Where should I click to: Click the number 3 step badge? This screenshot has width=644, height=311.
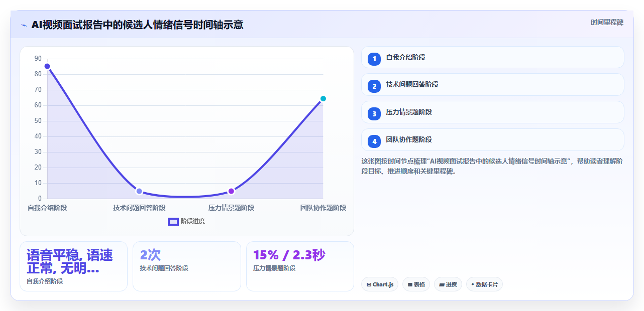374,114
